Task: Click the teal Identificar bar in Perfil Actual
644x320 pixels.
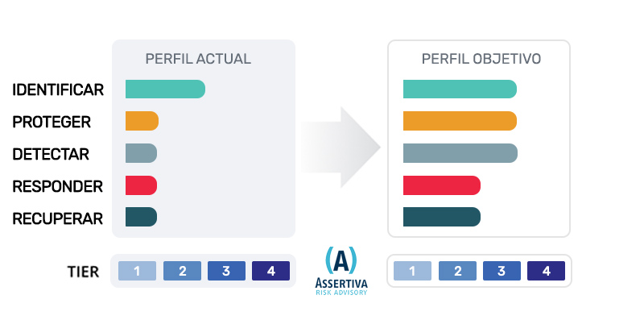Action: (165, 89)
